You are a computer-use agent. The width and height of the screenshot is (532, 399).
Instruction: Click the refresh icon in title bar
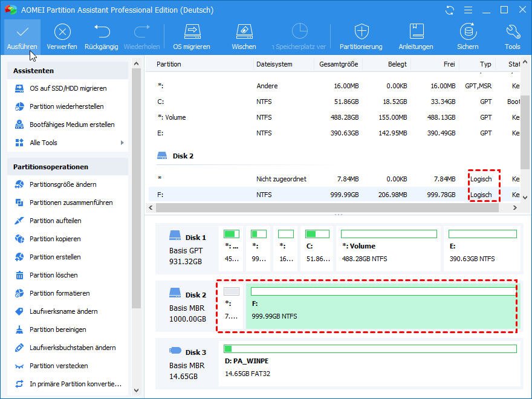point(450,10)
